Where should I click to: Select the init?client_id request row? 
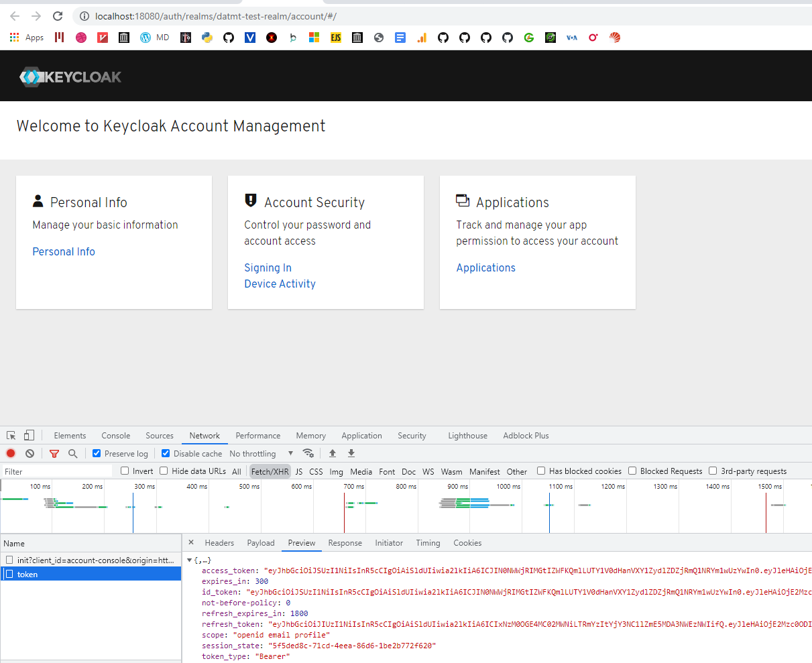[91, 560]
